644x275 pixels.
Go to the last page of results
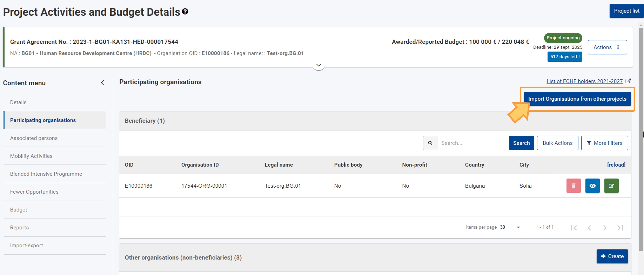click(620, 227)
